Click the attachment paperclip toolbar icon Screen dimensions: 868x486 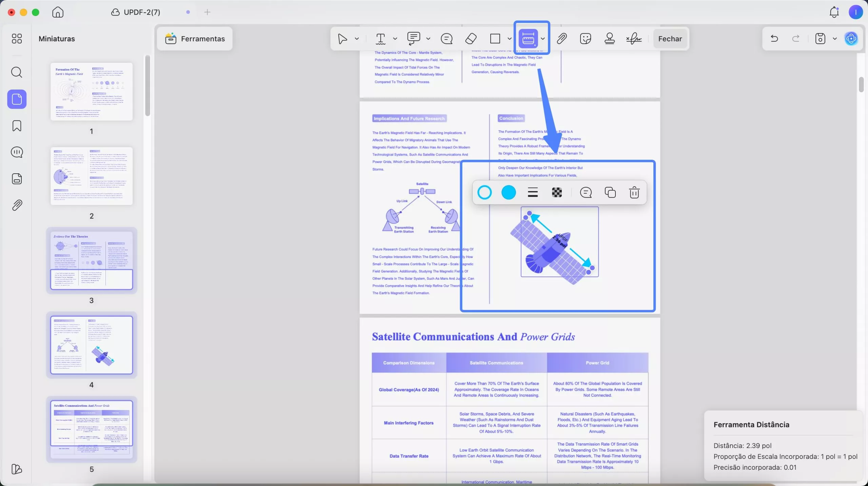[561, 39]
